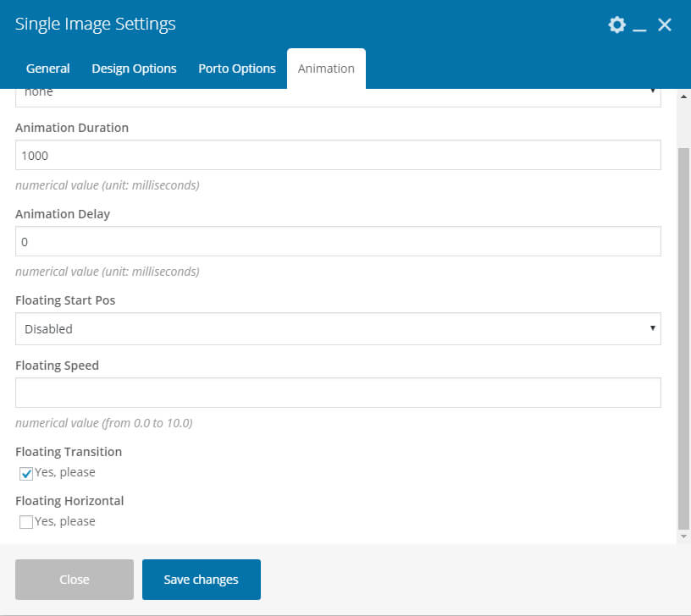
Task: Select the Animation tab
Action: tap(326, 69)
